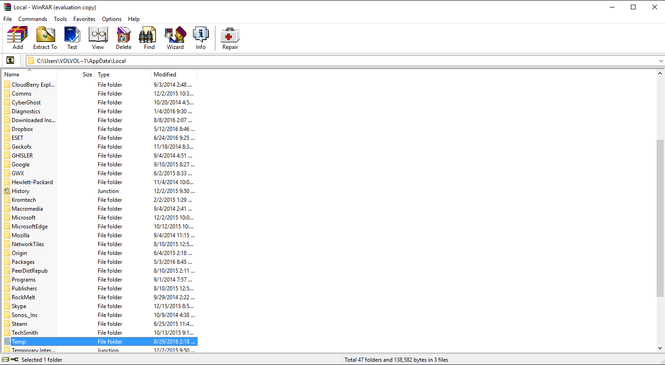Select the Macromedia folder row
Viewport: 665px width, 365px height.
point(100,209)
